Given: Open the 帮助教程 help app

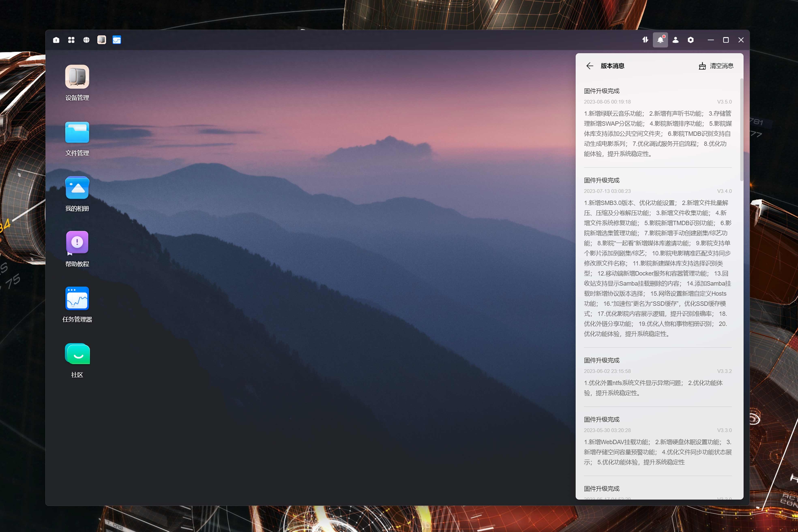Looking at the screenshot, I should [x=77, y=243].
